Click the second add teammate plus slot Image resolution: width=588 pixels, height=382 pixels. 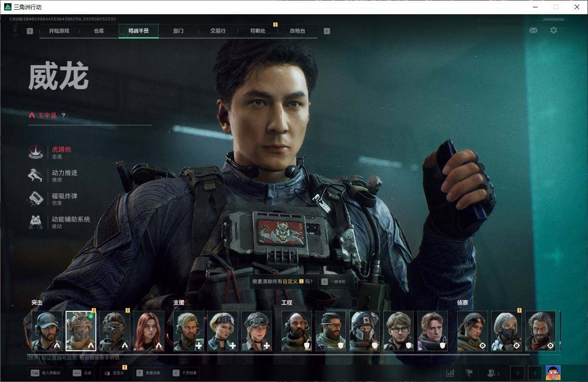535,373
